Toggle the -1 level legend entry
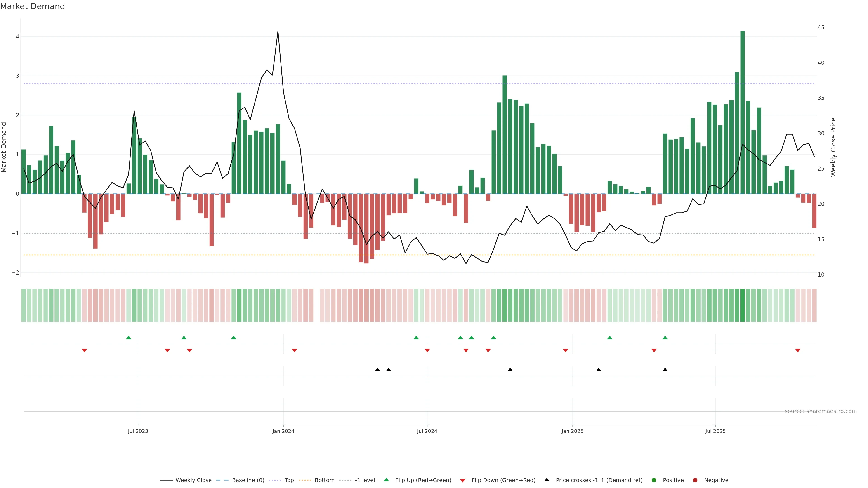 [365, 480]
